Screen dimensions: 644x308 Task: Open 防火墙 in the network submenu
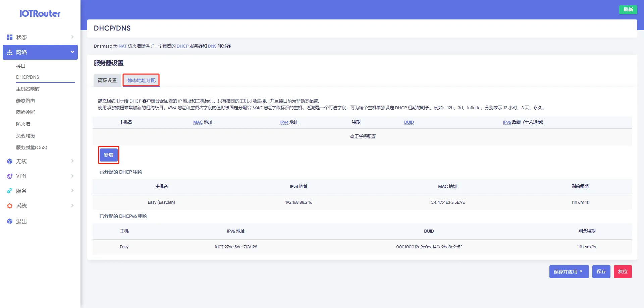click(x=23, y=124)
